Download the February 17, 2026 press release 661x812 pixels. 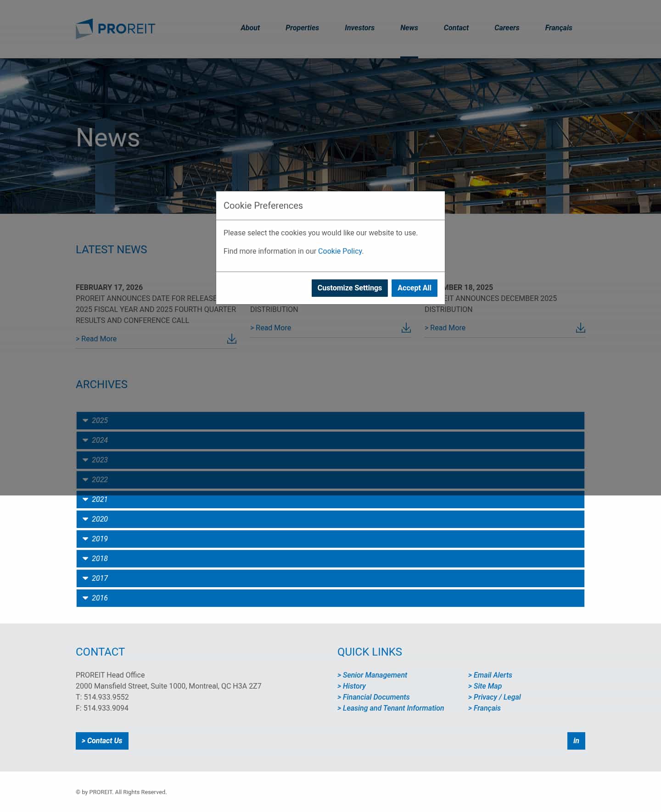[232, 339]
